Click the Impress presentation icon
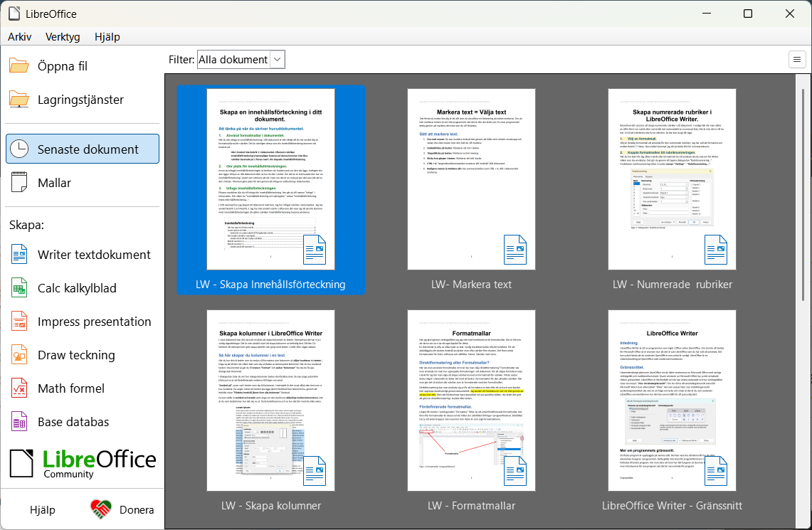Screen dimensions: 812x530 click(x=19, y=322)
